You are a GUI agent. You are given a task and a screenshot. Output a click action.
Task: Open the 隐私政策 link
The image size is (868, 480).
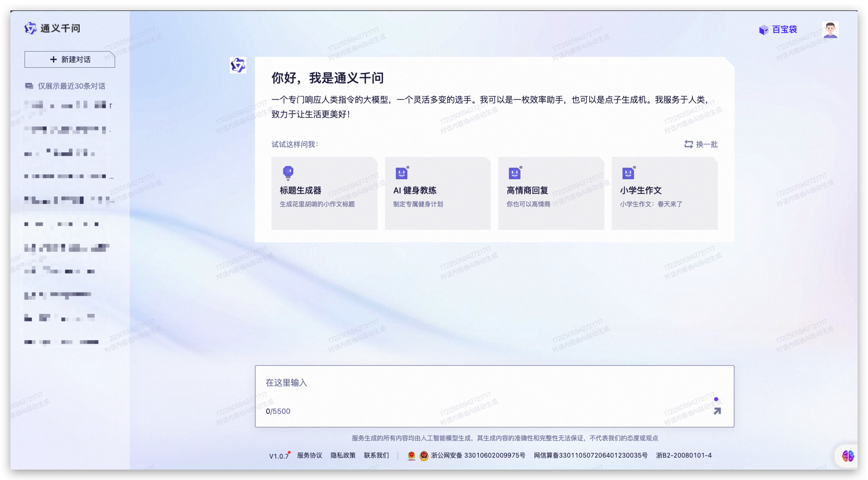[x=343, y=456]
